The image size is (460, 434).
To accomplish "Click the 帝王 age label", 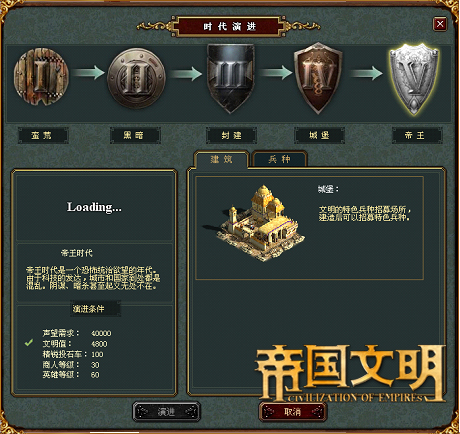I will (417, 135).
